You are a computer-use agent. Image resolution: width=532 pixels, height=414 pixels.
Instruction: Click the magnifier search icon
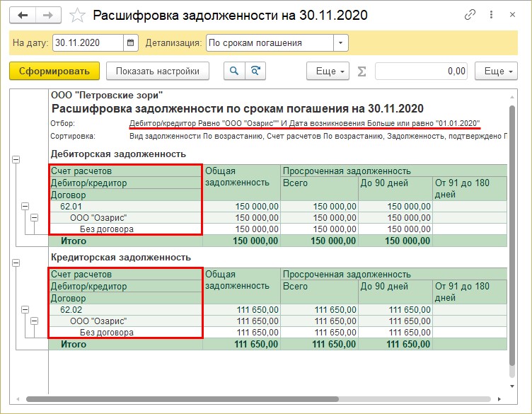click(x=234, y=71)
